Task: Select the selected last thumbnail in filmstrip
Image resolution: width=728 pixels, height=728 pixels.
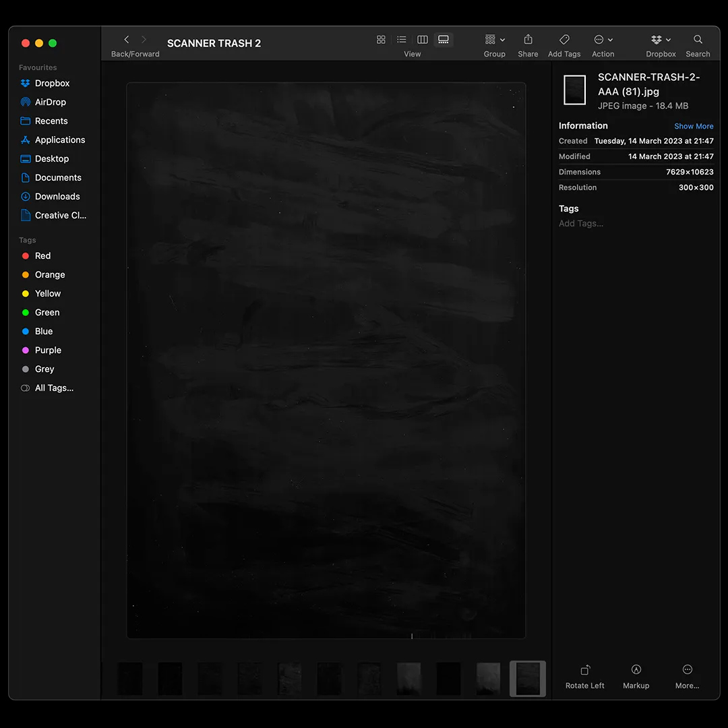Action: [x=527, y=678]
